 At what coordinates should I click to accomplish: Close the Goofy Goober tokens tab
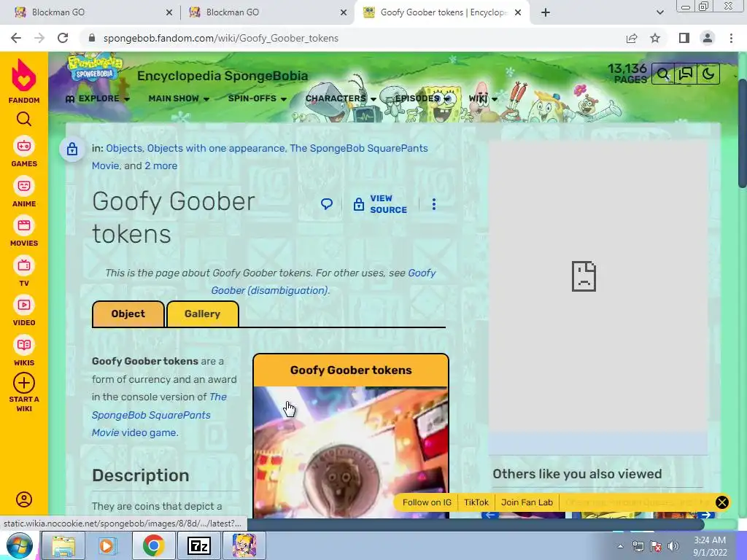518,12
